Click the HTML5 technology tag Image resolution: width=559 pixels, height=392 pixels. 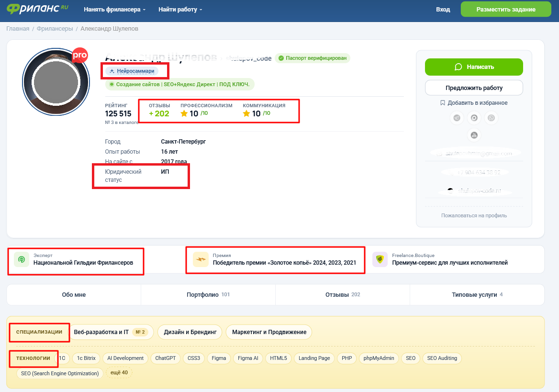pos(279,358)
